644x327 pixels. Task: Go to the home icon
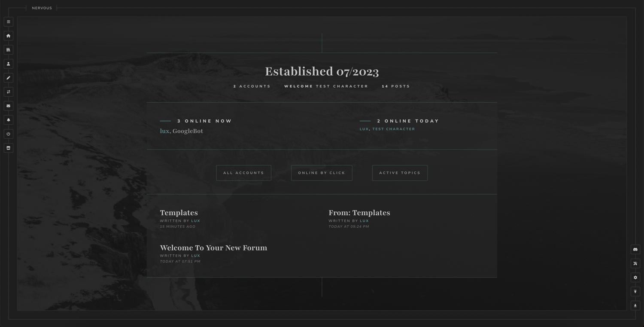pos(8,36)
